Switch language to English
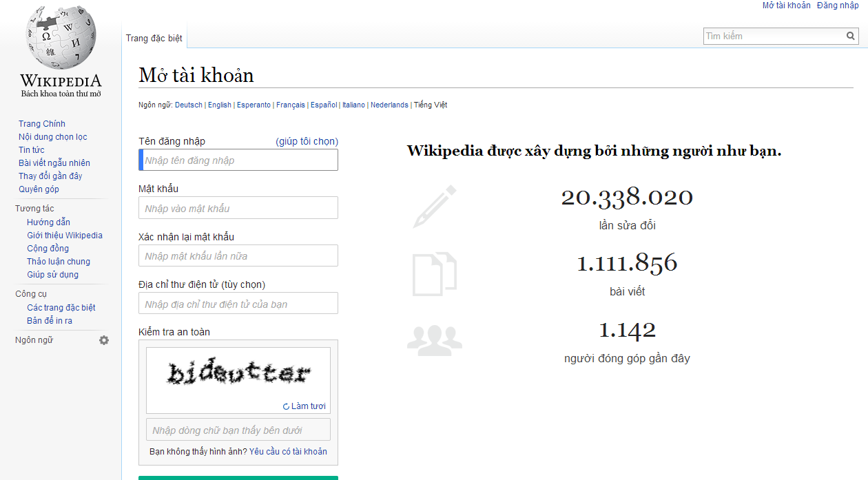Image resolution: width=868 pixels, height=480 pixels. (x=220, y=105)
